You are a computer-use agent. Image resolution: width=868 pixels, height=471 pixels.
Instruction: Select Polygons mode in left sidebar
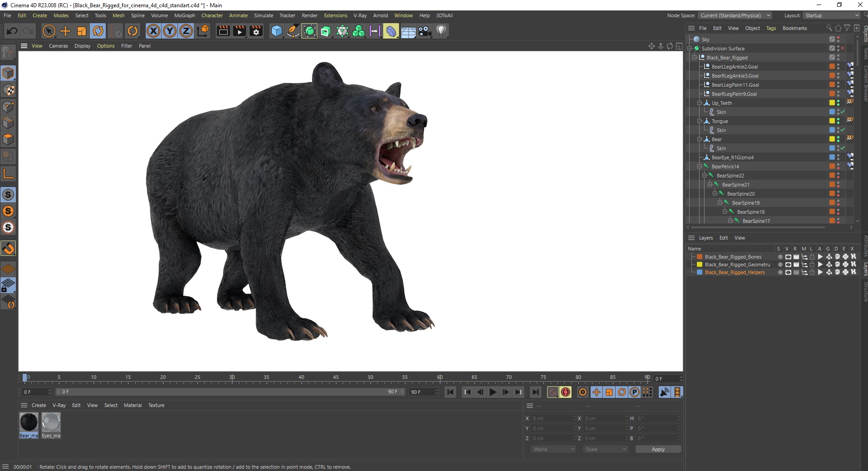pos(8,139)
